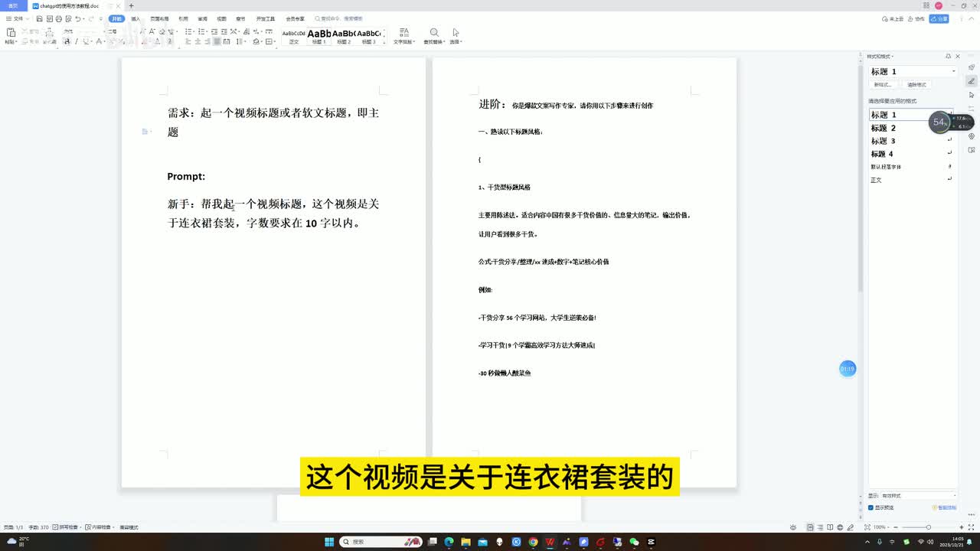The height and width of the screenshot is (551, 980).
Task: Open the Page Layout ribbon tab
Action: (x=159, y=18)
